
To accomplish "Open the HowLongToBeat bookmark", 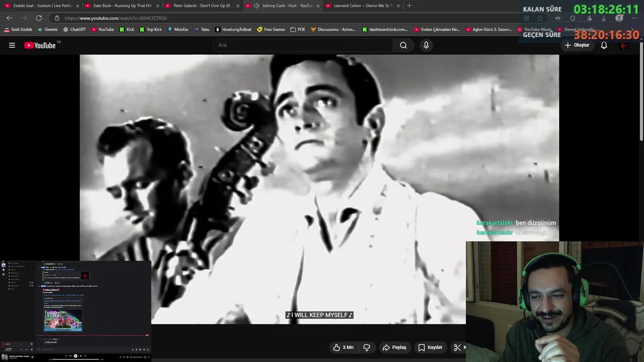I will (x=233, y=30).
